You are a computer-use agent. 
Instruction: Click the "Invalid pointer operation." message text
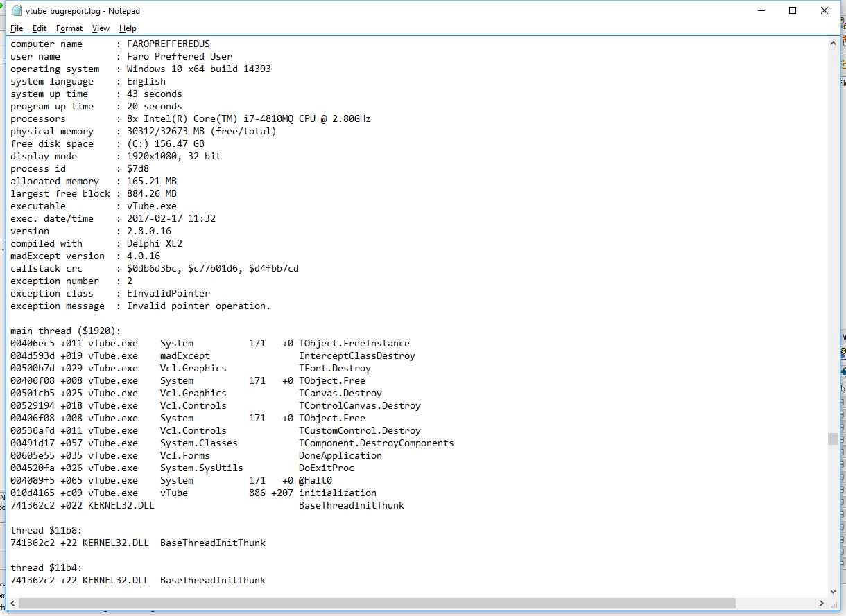point(198,306)
